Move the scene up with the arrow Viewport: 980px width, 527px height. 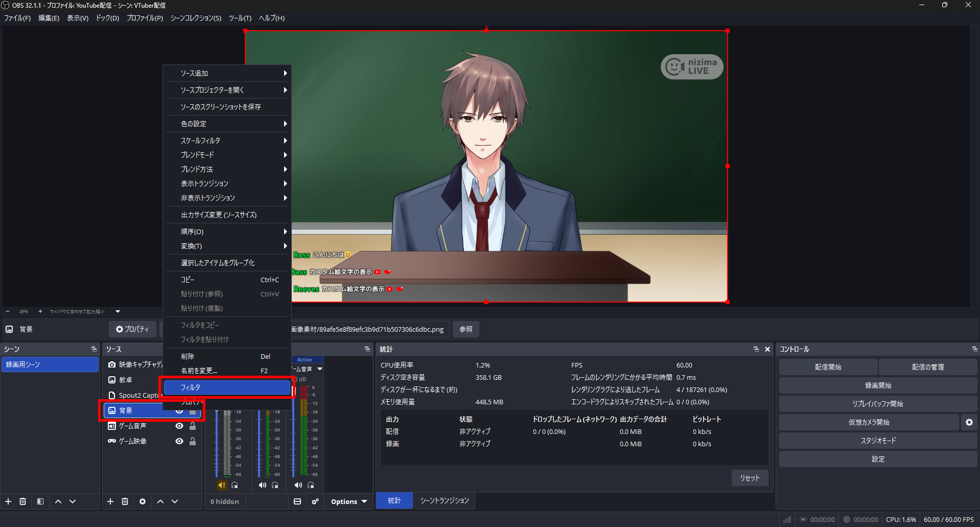click(58, 501)
